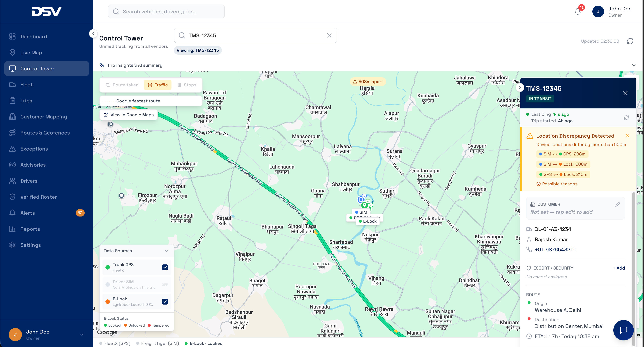The image size is (644, 347).
Task: Open Verified Roster
Action: (x=47, y=197)
